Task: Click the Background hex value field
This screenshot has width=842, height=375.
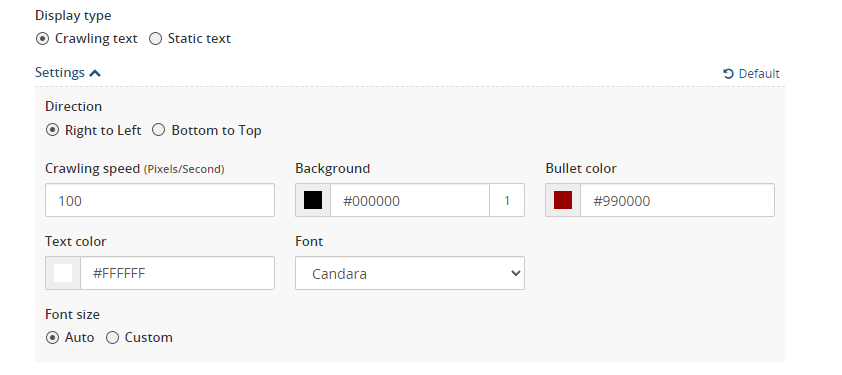Action: point(410,200)
